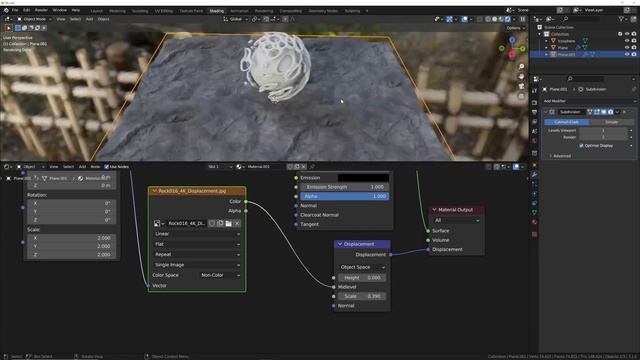Open the Window menu

click(60, 10)
